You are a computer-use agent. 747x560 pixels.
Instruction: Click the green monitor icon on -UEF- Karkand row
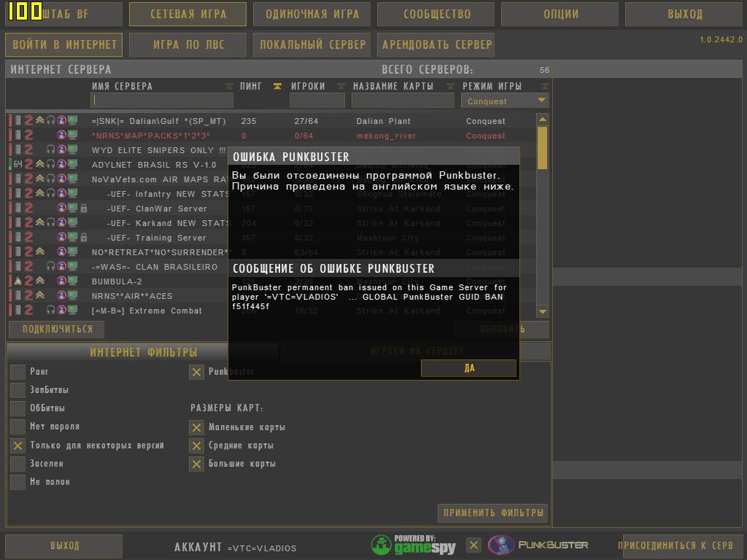pyautogui.click(x=72, y=222)
